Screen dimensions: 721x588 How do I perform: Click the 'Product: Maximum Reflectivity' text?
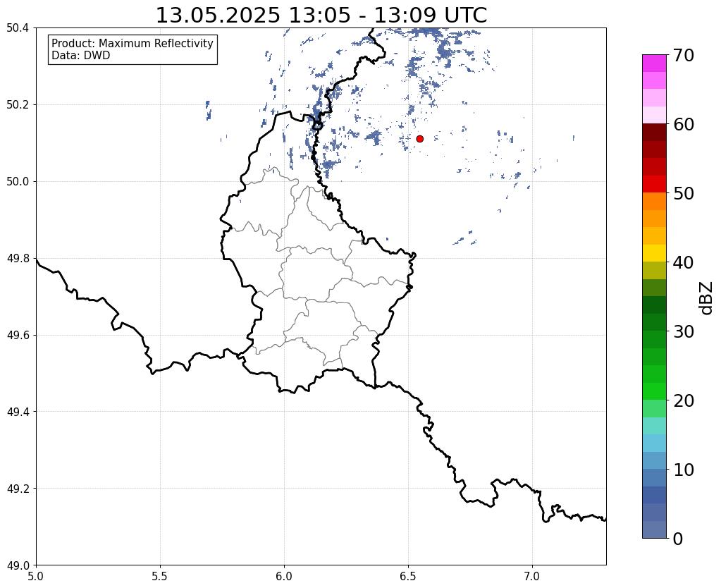(x=133, y=43)
